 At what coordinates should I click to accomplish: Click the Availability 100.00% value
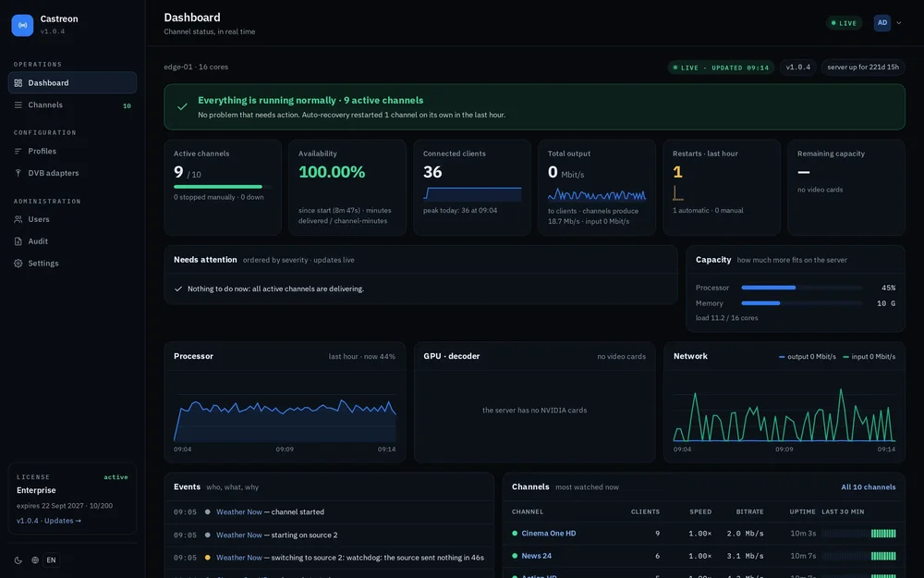[332, 172]
